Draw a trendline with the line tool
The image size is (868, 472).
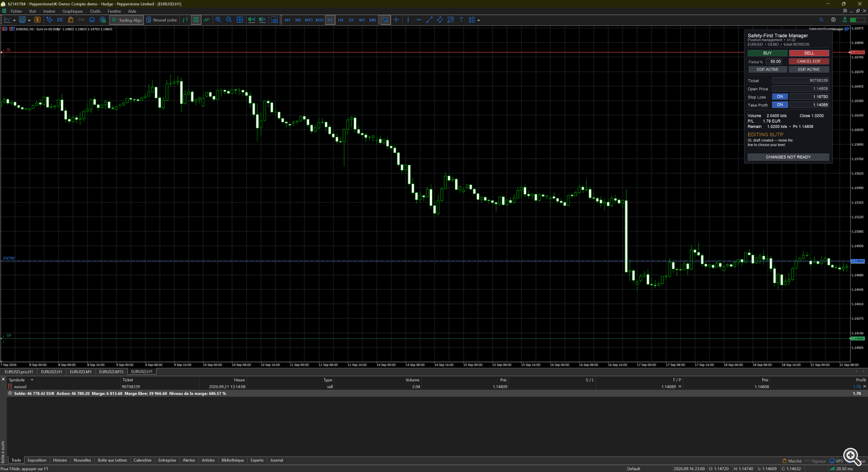(429, 20)
